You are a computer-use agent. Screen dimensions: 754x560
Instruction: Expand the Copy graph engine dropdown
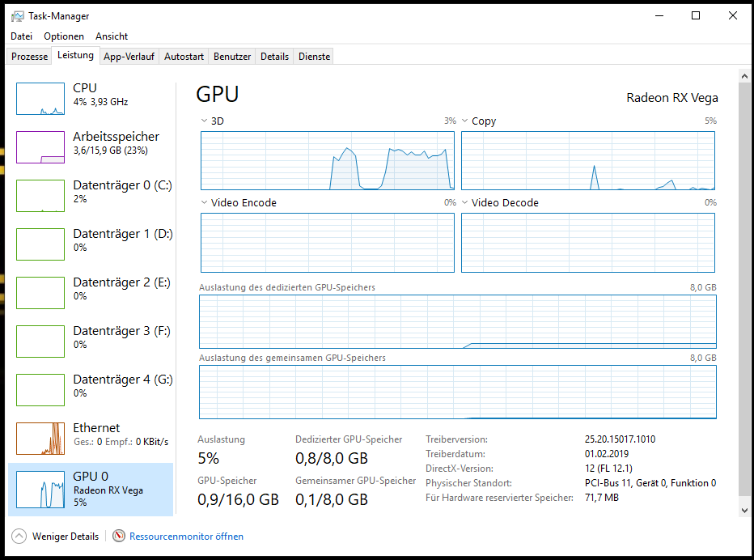[465, 121]
